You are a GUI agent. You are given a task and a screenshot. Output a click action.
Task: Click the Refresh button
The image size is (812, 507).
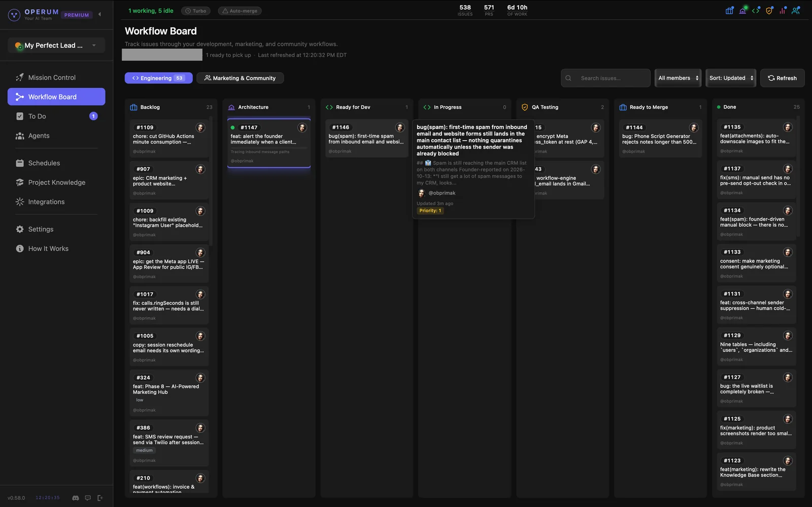[x=782, y=78]
